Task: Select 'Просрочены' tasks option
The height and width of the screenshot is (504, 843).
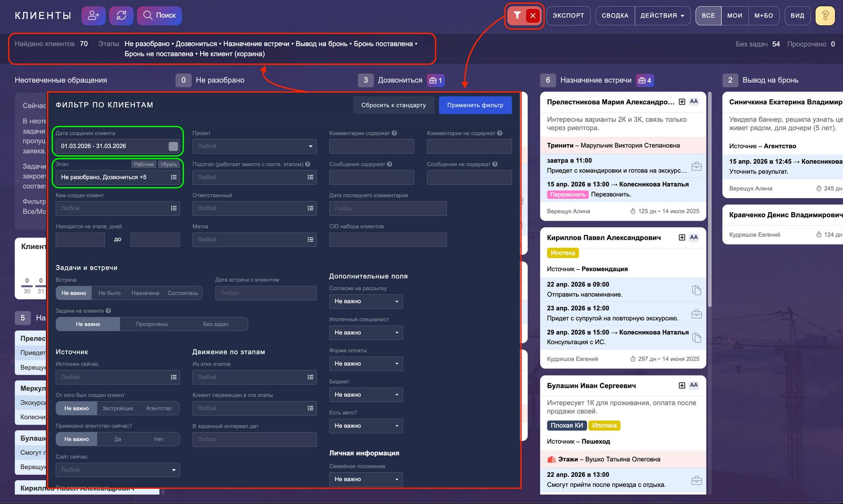Action: (x=152, y=325)
